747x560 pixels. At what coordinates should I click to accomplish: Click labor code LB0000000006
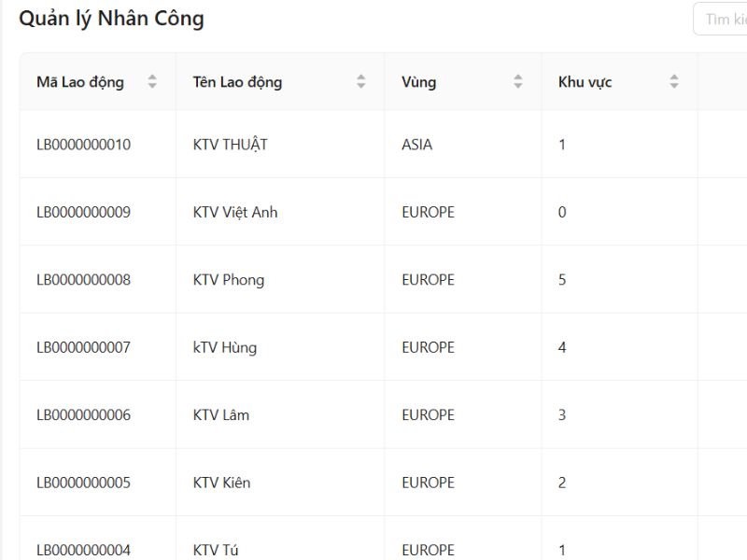[84, 415]
